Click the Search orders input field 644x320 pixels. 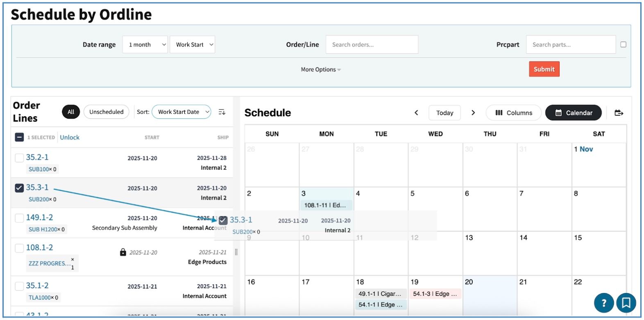(372, 45)
